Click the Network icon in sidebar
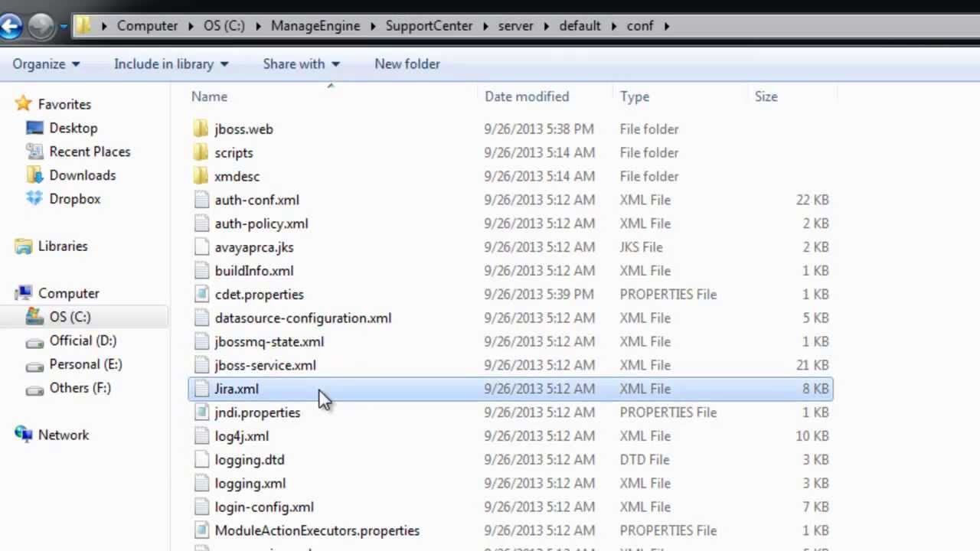 click(24, 435)
